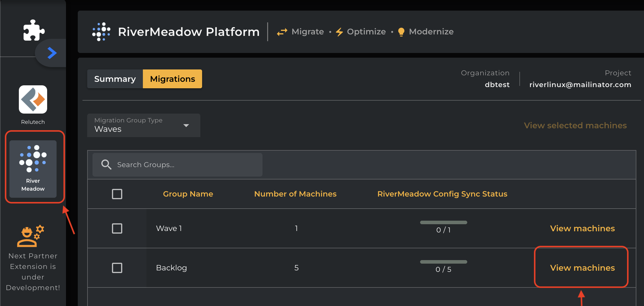Open the Migration Group Type dropdown
This screenshot has height=306, width=644.
pos(144,125)
